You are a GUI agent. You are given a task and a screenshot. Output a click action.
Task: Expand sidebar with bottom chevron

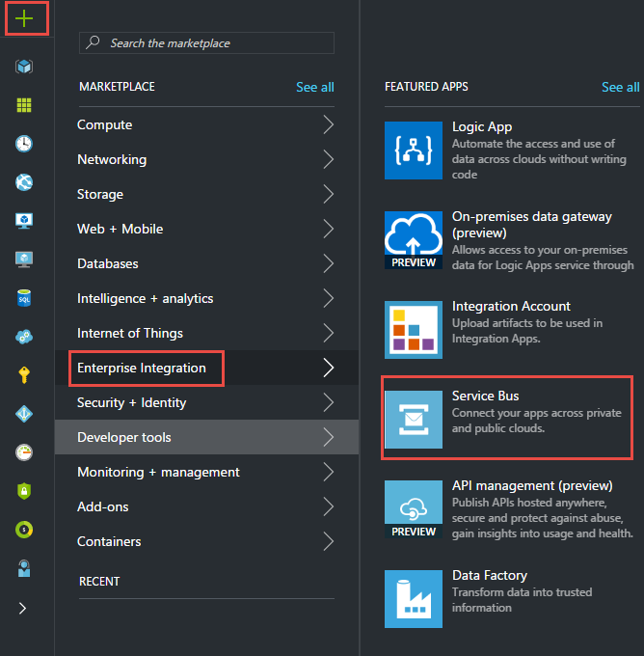coord(22,608)
